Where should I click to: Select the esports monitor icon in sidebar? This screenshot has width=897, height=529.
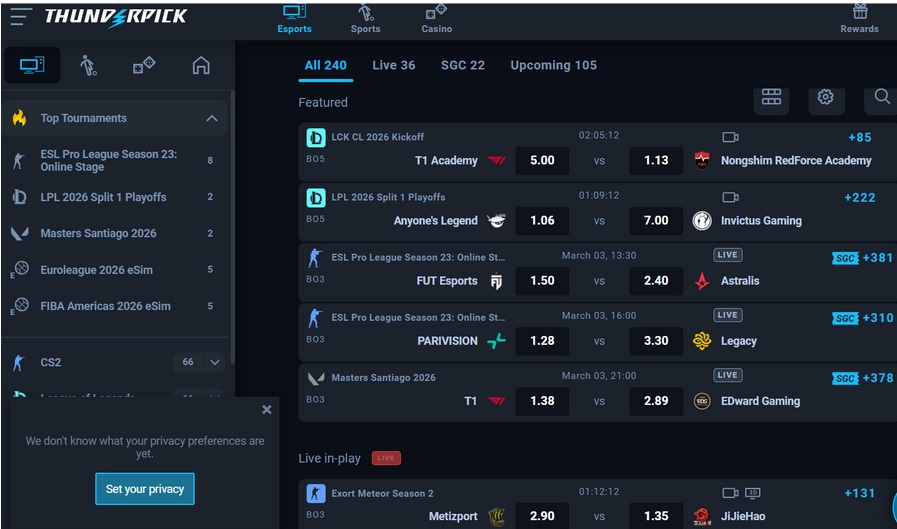(32, 65)
